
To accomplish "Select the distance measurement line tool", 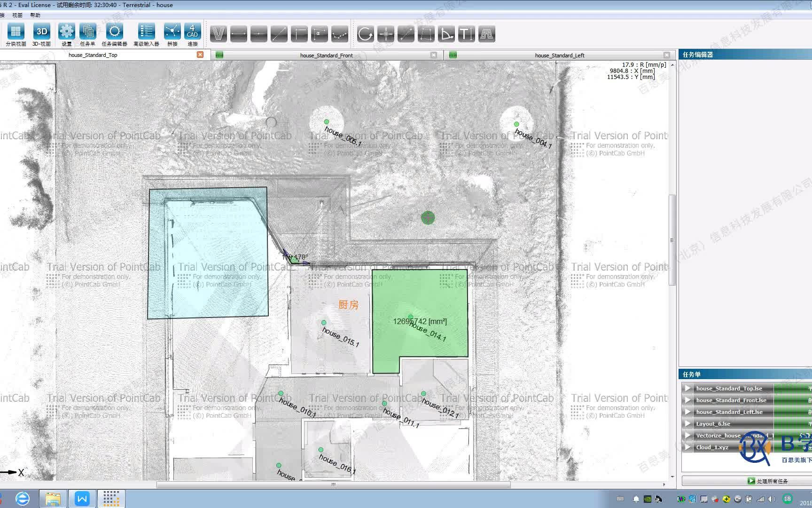I will [239, 34].
